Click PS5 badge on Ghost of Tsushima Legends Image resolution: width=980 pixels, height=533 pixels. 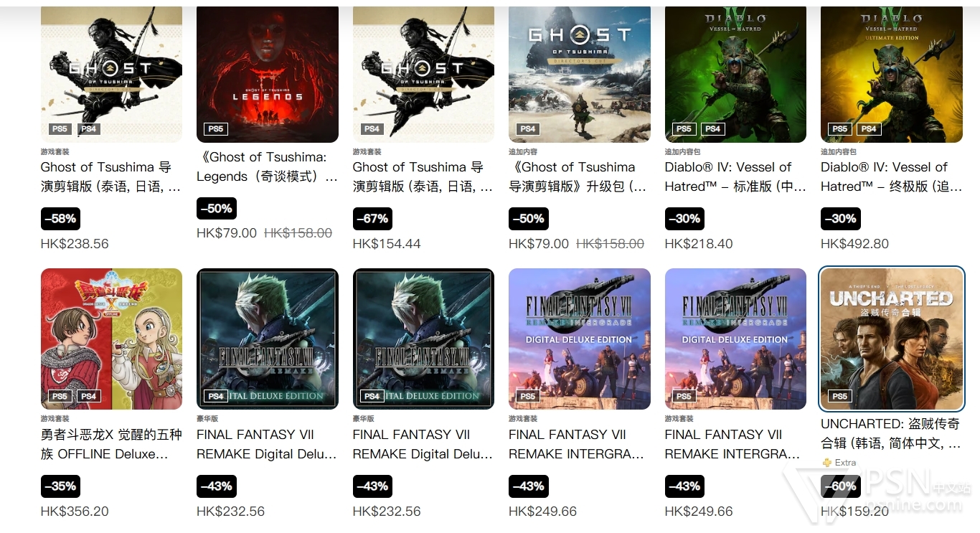(216, 129)
